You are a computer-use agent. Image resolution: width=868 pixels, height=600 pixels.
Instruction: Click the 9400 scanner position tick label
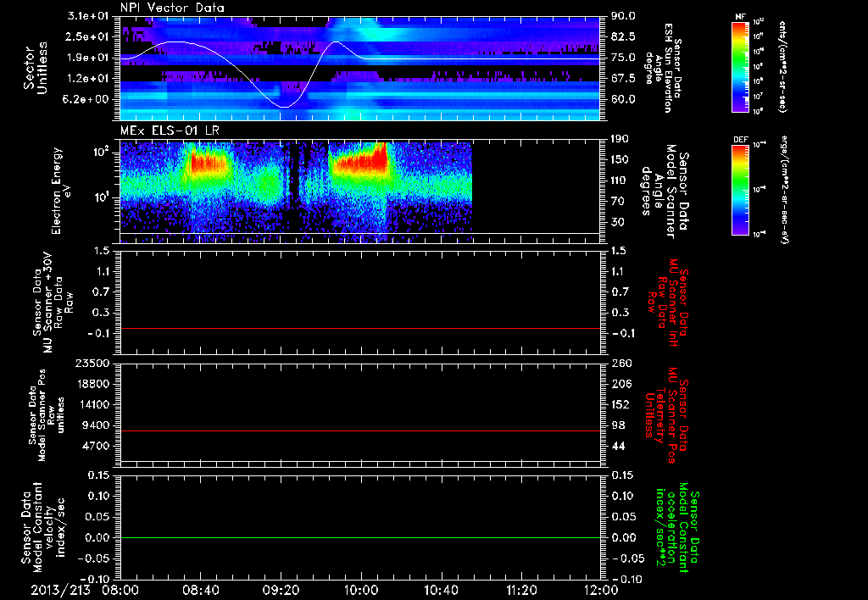pos(95,425)
